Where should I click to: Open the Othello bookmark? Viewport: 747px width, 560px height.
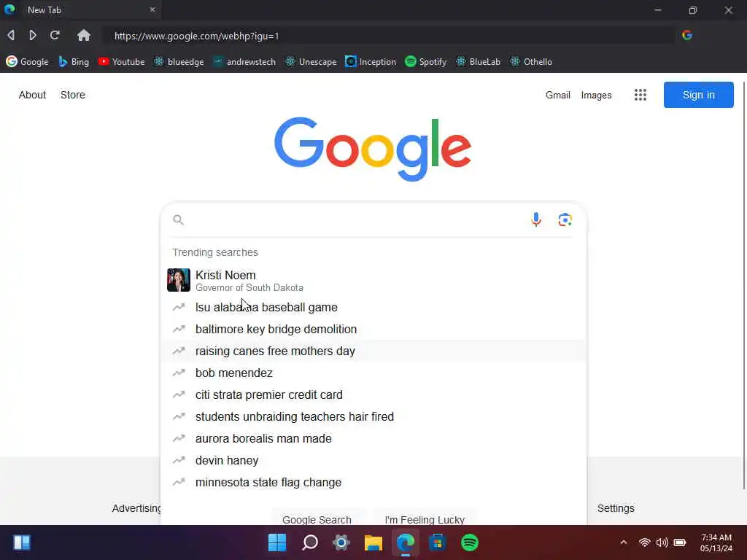531,61
